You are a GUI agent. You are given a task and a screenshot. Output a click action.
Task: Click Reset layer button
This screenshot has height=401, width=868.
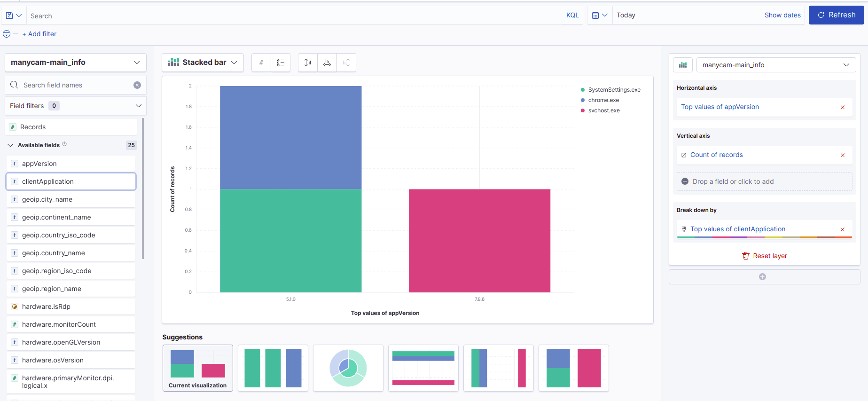tap(765, 256)
